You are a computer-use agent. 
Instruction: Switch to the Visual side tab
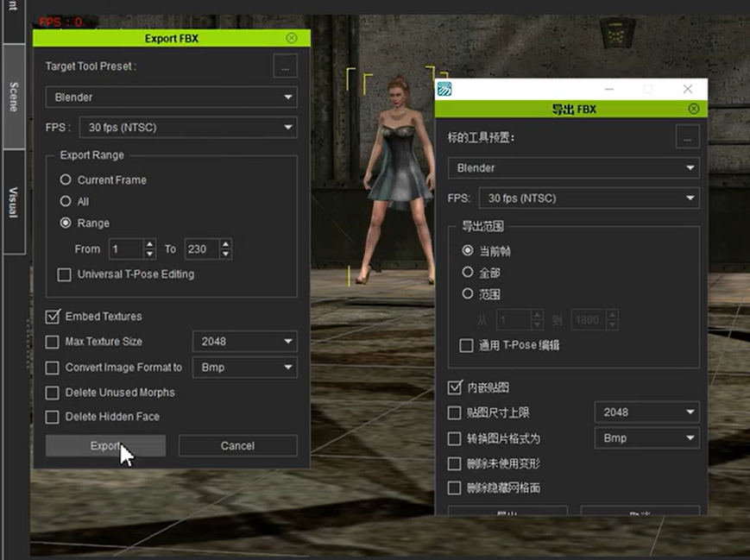click(14, 202)
